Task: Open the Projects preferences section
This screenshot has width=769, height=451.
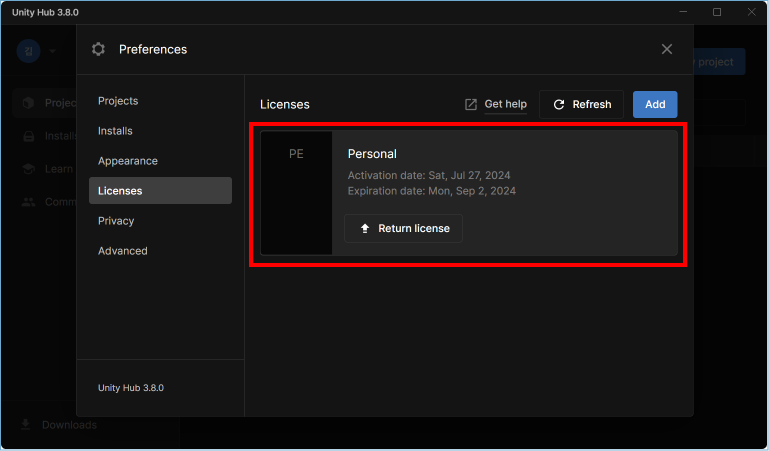Action: coord(160,101)
